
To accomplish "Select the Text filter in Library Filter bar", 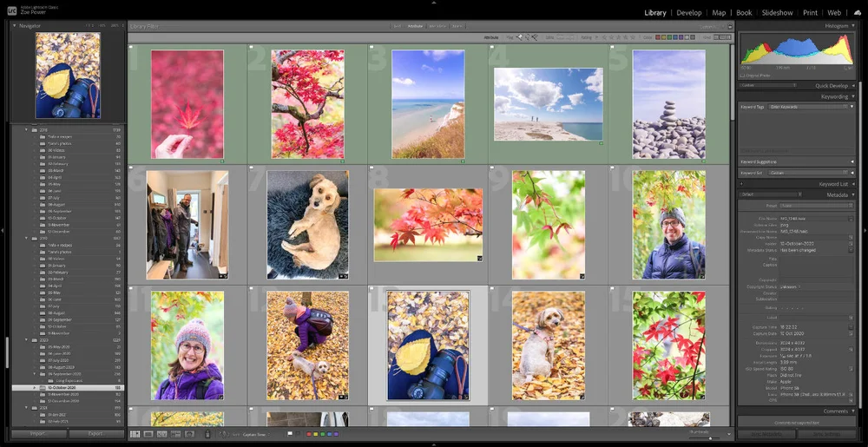I will click(x=397, y=26).
